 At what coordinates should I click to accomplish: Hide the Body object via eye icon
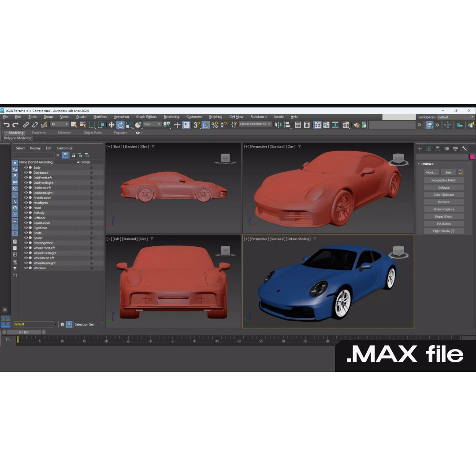pos(26,167)
